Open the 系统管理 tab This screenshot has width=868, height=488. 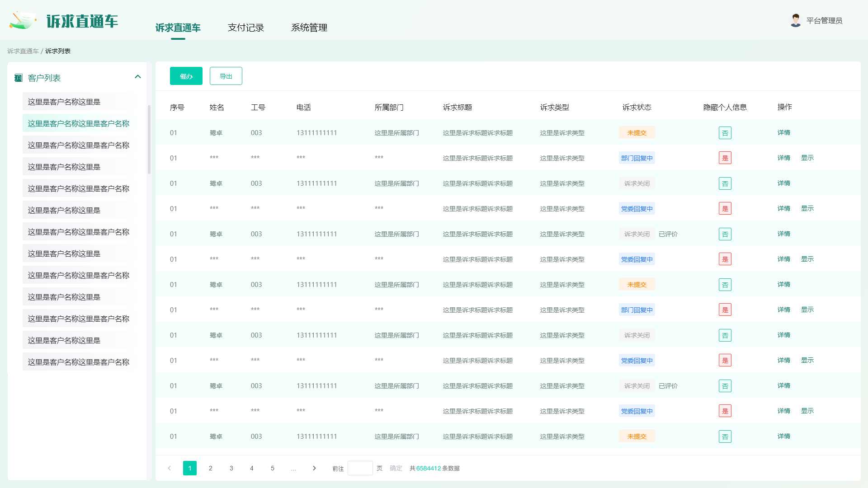(309, 28)
